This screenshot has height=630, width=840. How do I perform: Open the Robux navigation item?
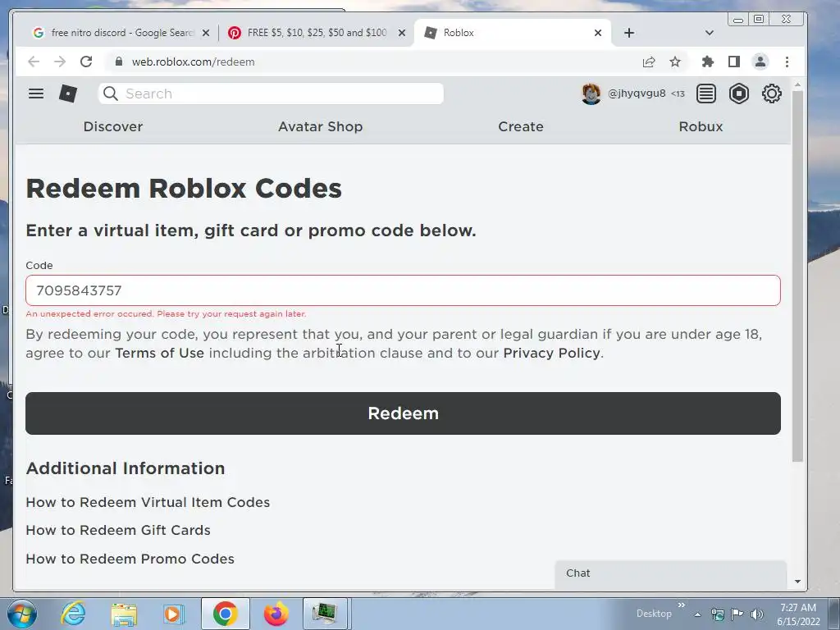pos(701,126)
